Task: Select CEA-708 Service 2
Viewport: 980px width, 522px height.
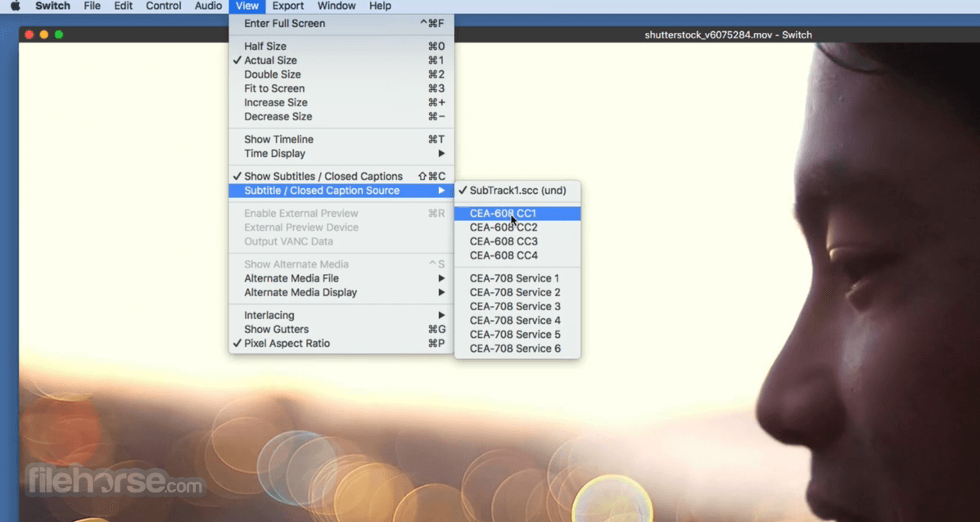Action: point(517,292)
